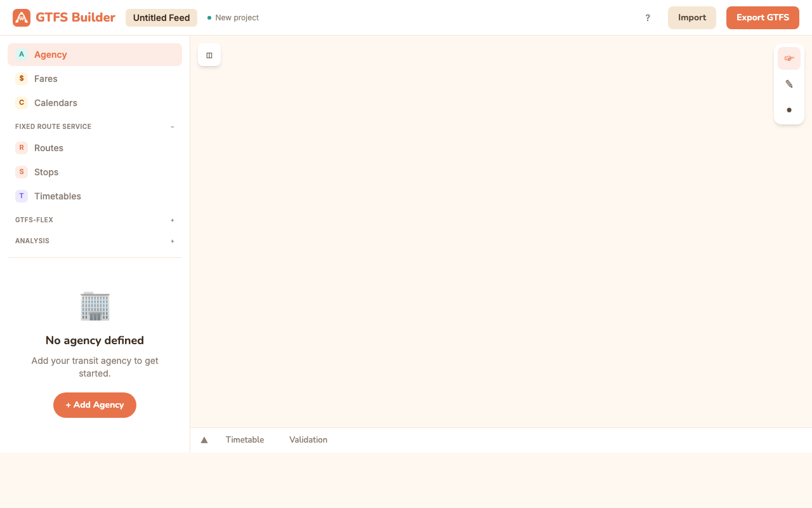Viewport: 812px width, 508px height.
Task: Switch to the Timetable tab
Action: point(245,440)
